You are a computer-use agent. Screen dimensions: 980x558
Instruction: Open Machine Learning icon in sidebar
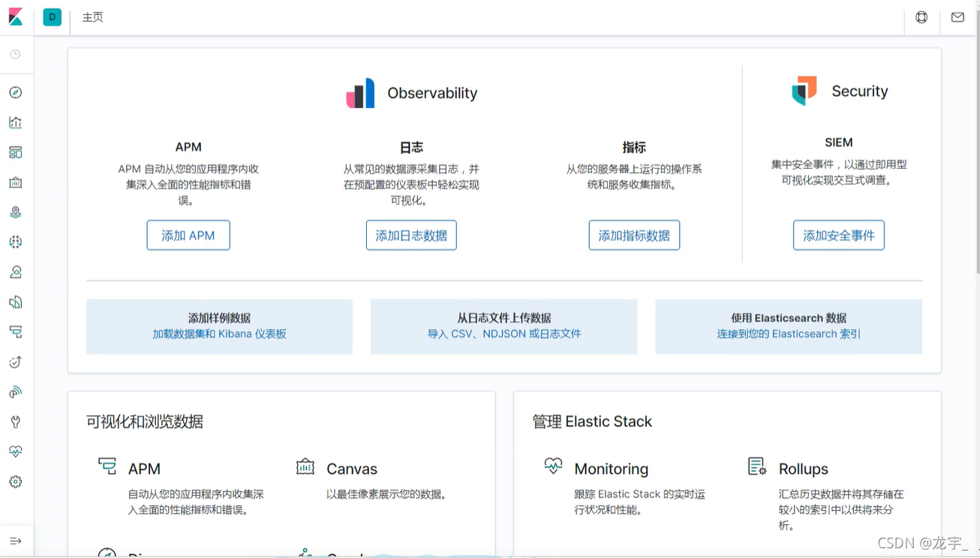(16, 242)
